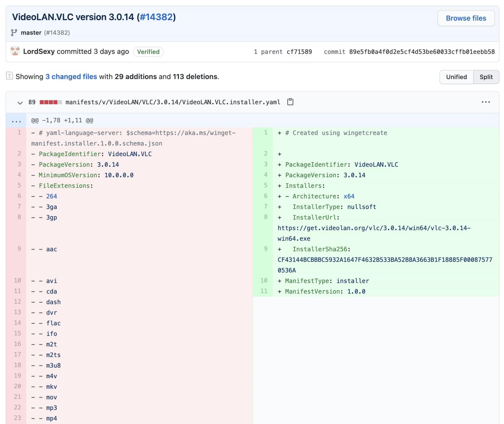Open the file's three-dot options menu
The height and width of the screenshot is (424, 504).
(486, 102)
